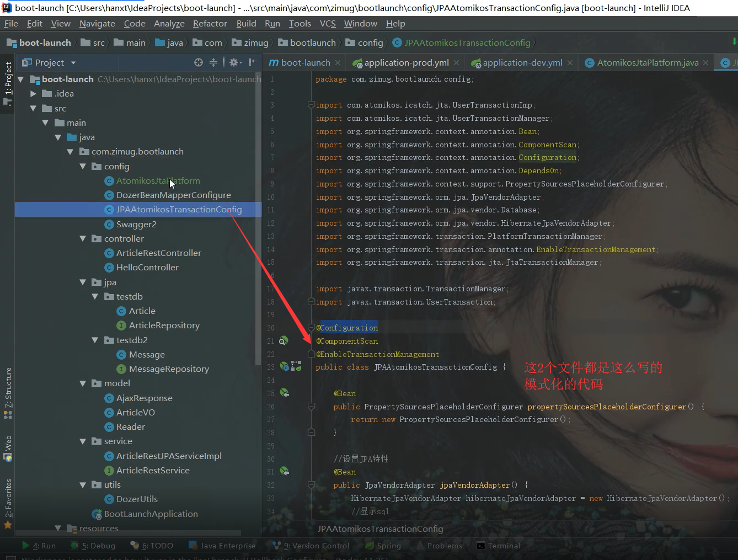738x560 pixels.
Task: Collapse the testdb2 package
Action: pos(95,340)
